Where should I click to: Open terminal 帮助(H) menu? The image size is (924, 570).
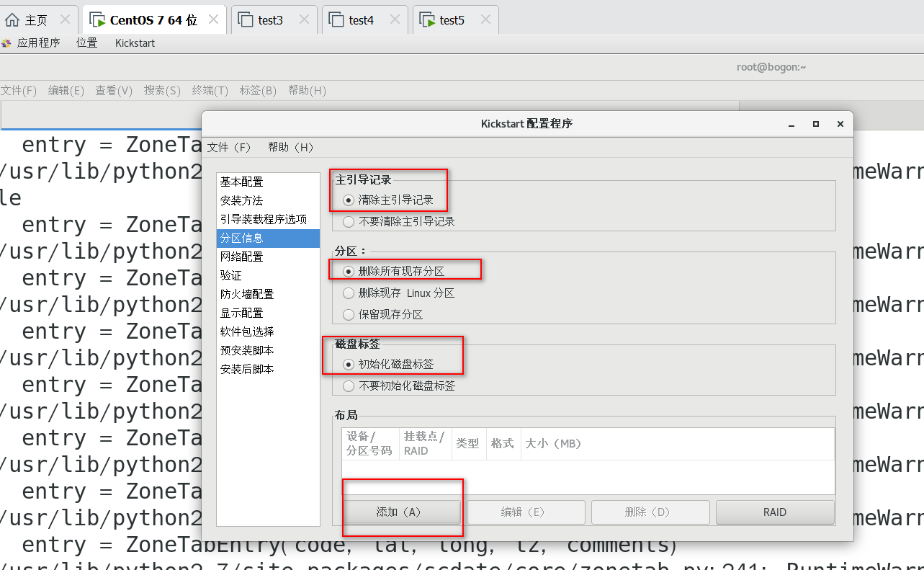coord(307,91)
